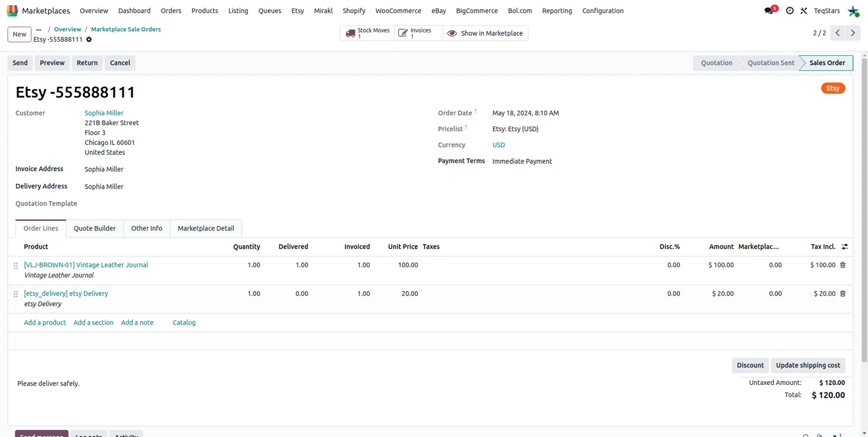Open the USD currency link

tap(499, 145)
